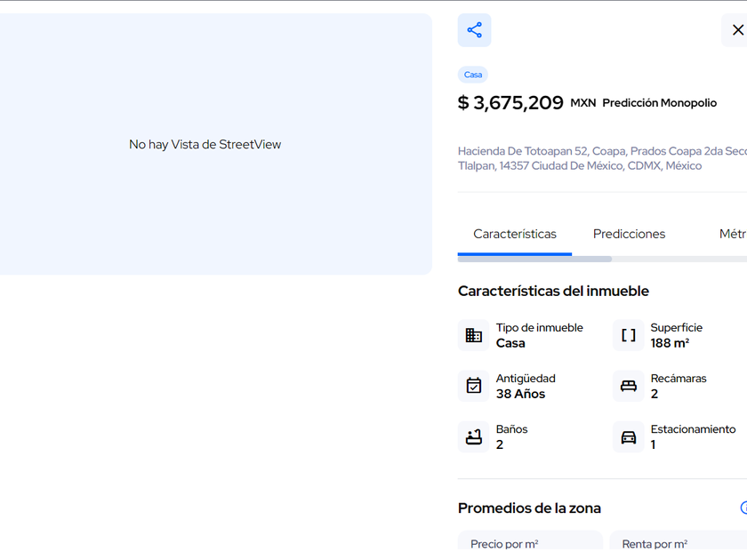Open the Predicciones tab

[629, 234]
